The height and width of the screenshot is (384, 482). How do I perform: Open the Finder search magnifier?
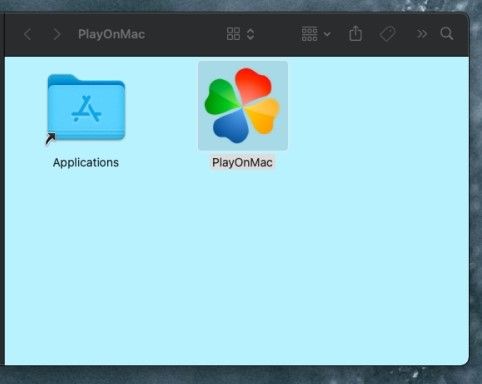(x=447, y=33)
